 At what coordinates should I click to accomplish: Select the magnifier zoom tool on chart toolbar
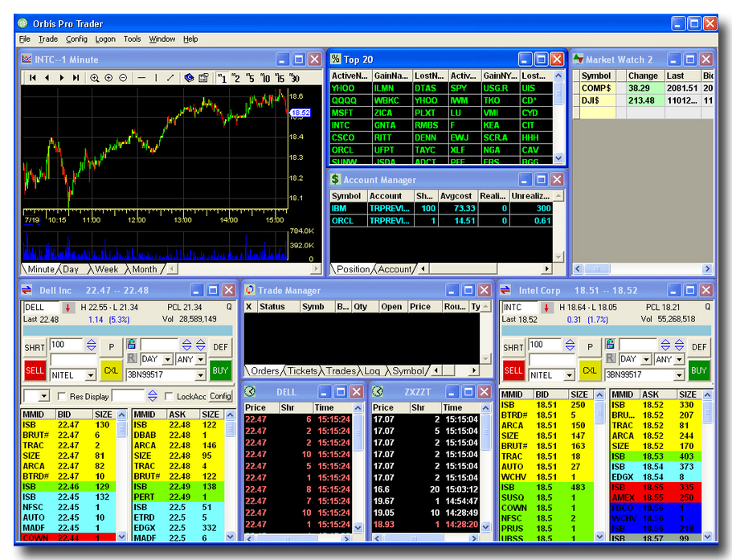94,78
